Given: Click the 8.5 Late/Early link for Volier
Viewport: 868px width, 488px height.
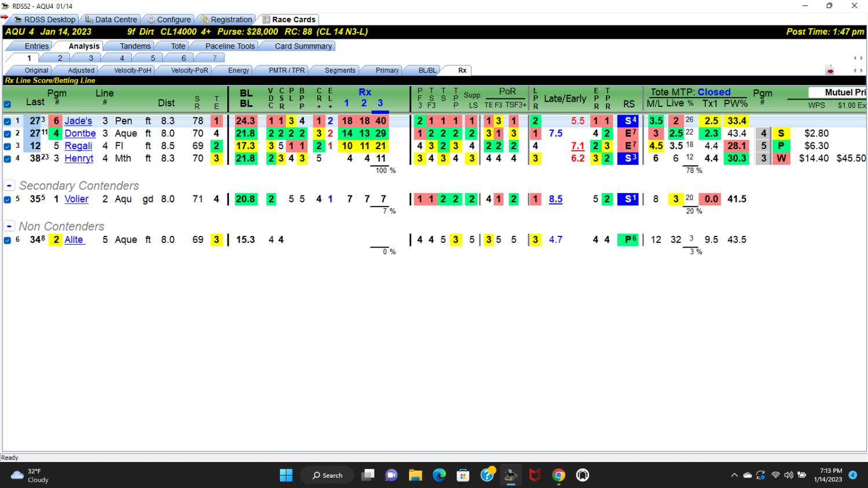Looking at the screenshot, I should 556,199.
